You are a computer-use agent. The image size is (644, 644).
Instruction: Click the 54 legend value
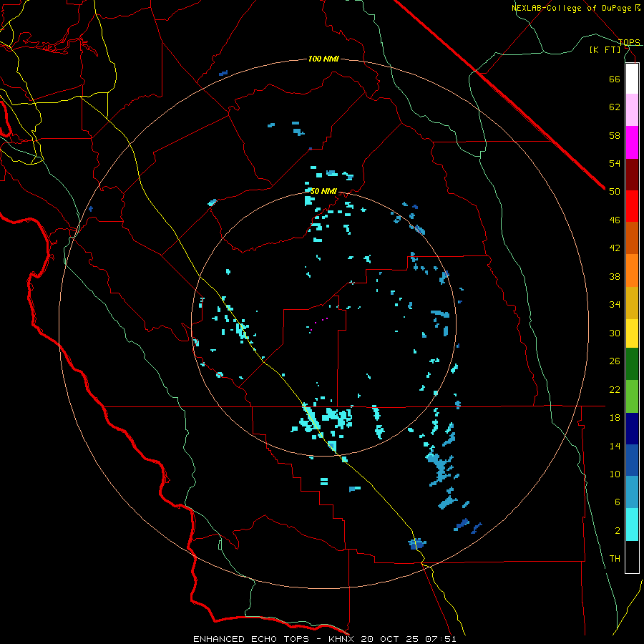point(615,163)
